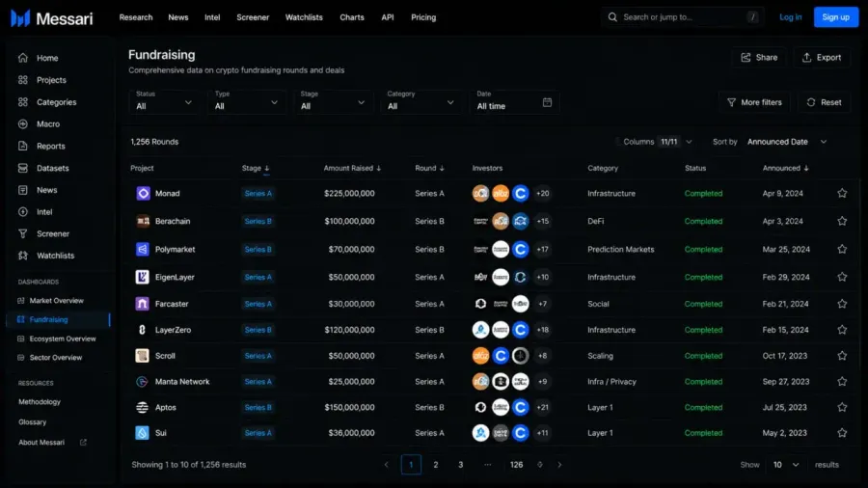This screenshot has width=868, height=488.
Task: Open About Messari external link icon
Action: pos(83,442)
